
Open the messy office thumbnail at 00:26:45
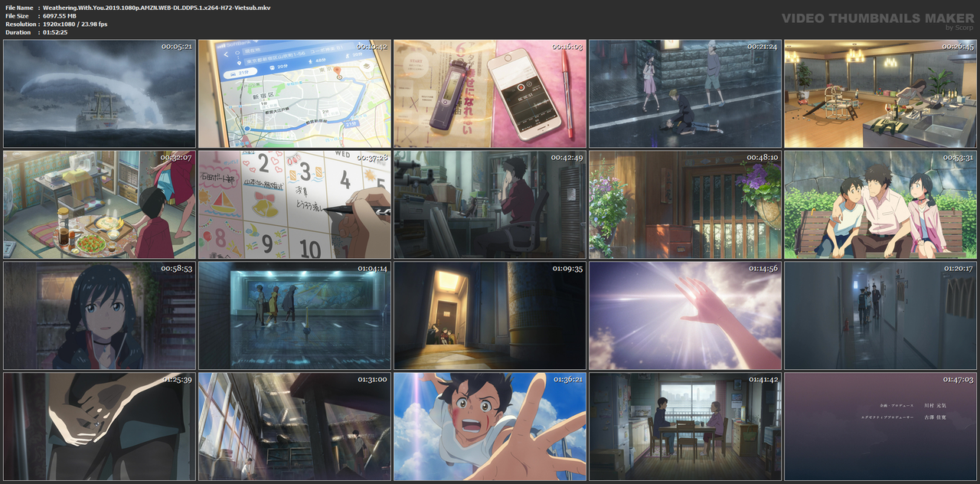[880, 93]
